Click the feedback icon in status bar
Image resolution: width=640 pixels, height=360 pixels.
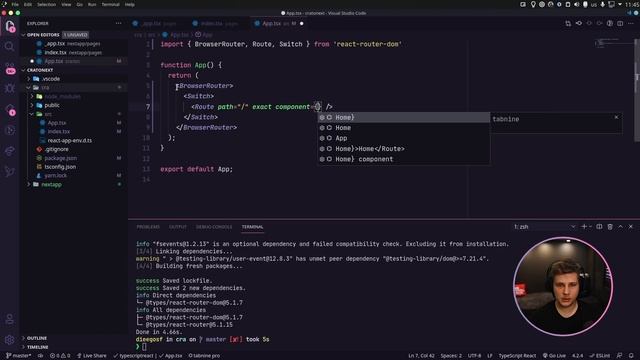tap(619, 356)
